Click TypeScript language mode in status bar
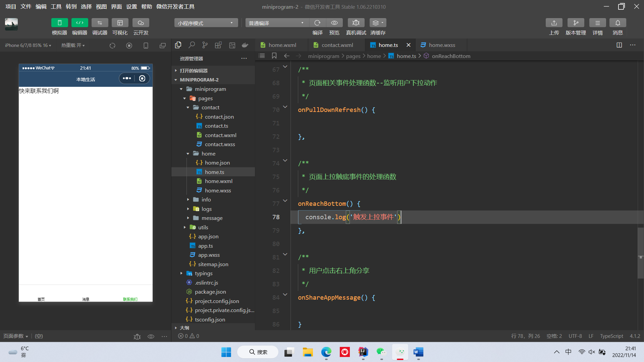This screenshot has height=362, width=644. [611, 336]
